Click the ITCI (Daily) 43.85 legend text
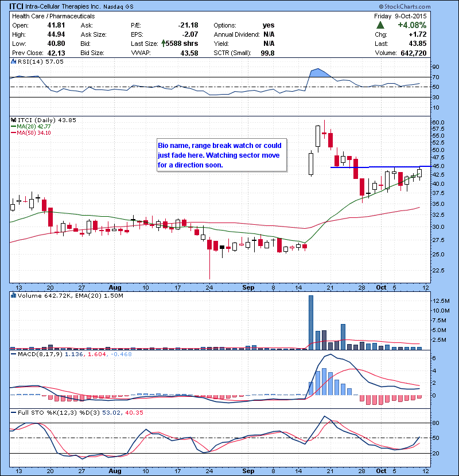This screenshot has width=459, height=476. coord(47,120)
